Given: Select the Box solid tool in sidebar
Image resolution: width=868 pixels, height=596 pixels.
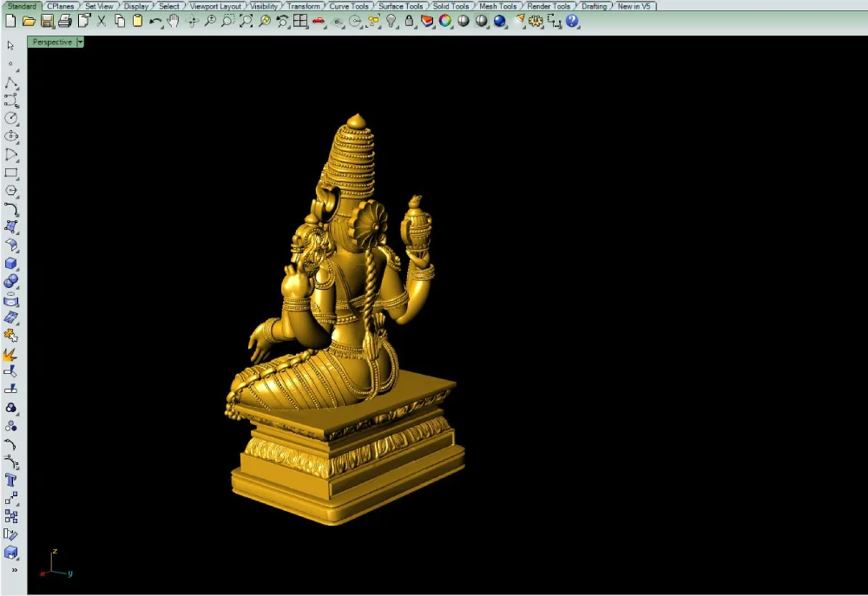Looking at the screenshot, I should (x=10, y=264).
